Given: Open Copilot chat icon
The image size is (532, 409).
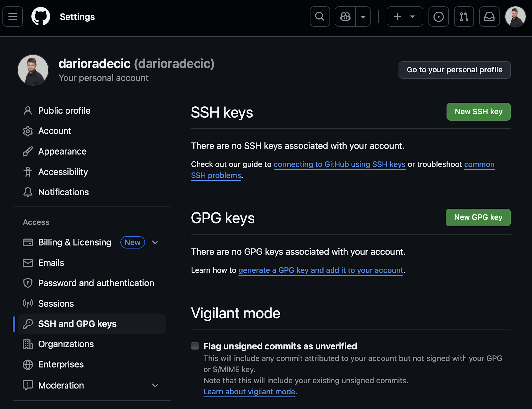Looking at the screenshot, I should [345, 17].
